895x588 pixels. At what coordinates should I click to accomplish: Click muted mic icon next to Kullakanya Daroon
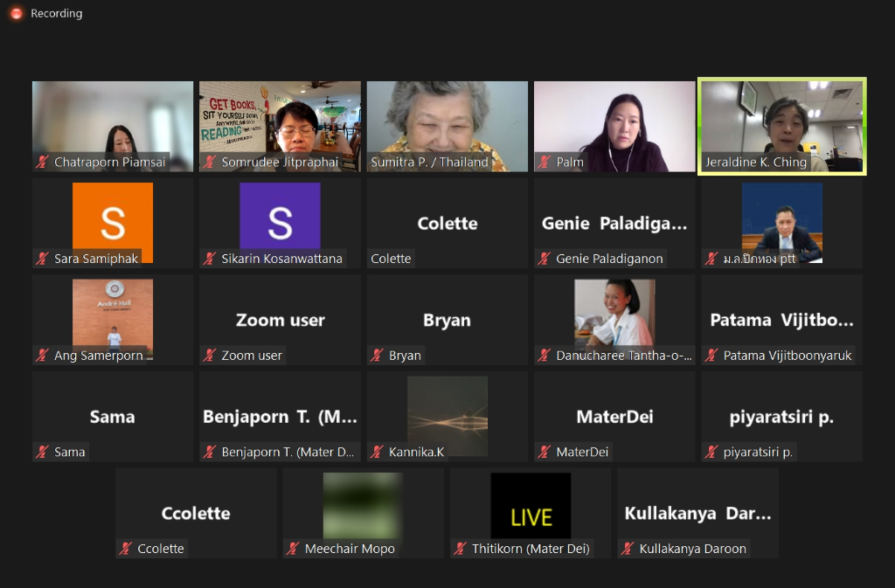pyautogui.click(x=628, y=549)
